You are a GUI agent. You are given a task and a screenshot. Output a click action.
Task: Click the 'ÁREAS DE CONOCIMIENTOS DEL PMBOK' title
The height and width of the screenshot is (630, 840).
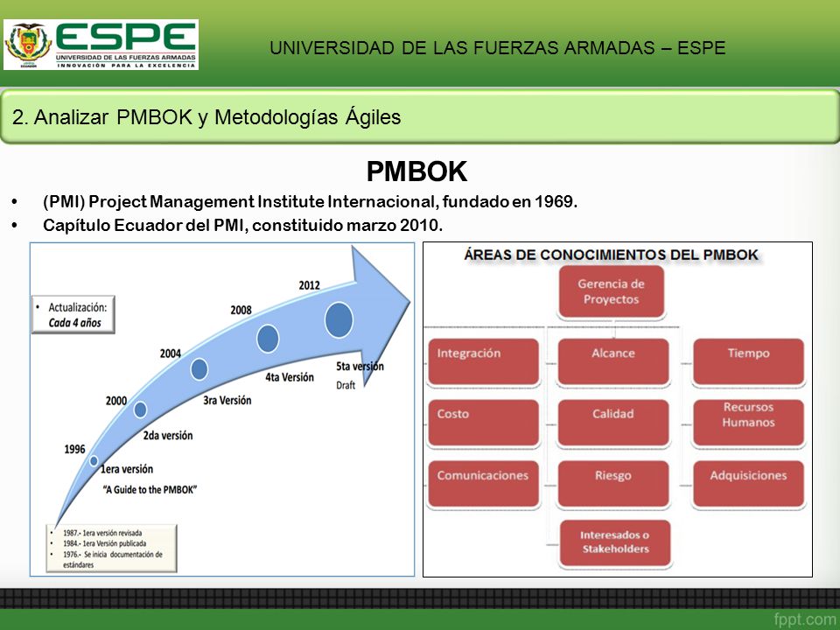[612, 255]
